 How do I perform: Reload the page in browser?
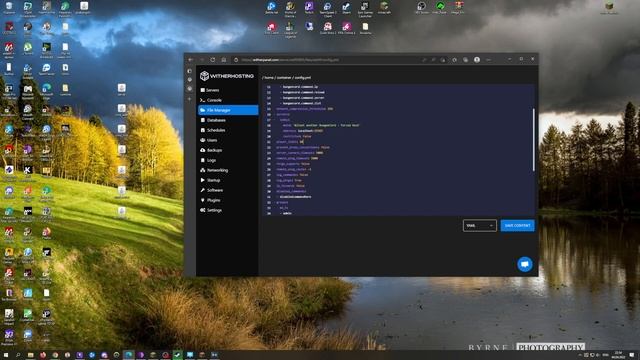click(213, 60)
